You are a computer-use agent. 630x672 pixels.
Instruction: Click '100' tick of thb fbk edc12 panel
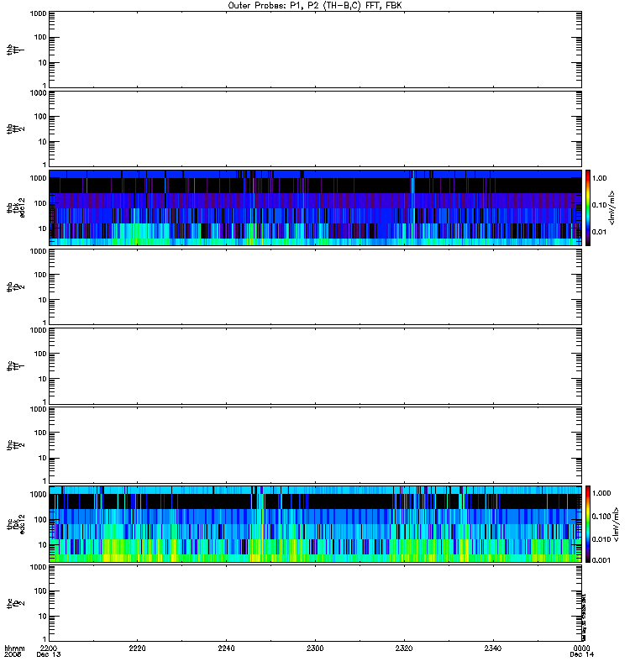tap(40, 203)
